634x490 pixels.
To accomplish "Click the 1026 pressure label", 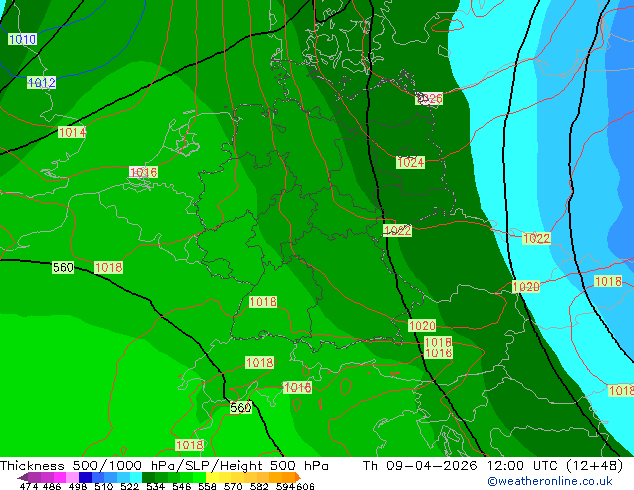I will tap(429, 98).
